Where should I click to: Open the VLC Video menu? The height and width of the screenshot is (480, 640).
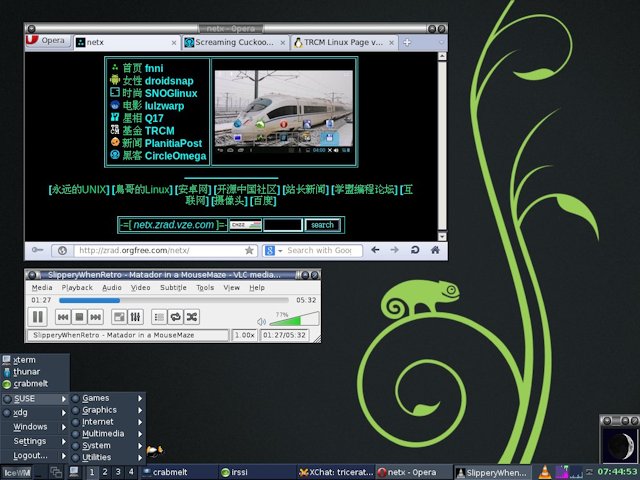tap(140, 287)
